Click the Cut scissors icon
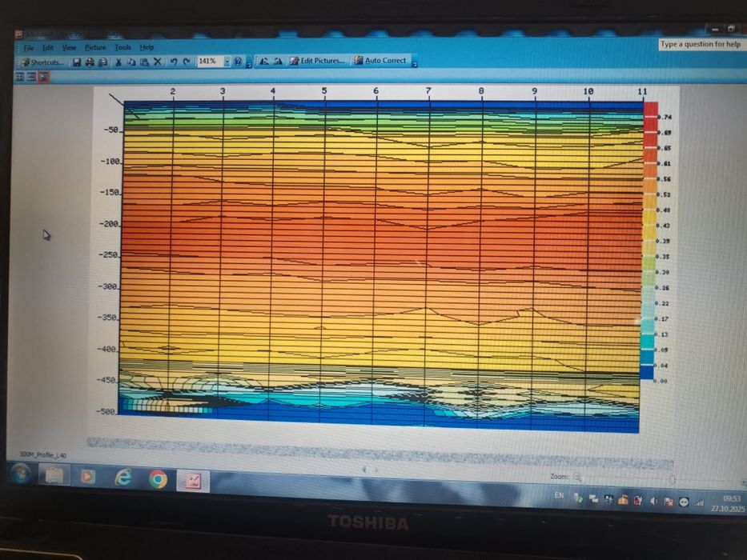747x560 pixels. click(118, 62)
